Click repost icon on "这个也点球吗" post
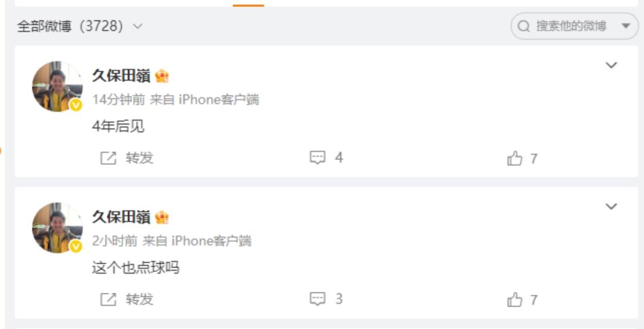Viewport: 644px width, 329px height. click(x=108, y=299)
